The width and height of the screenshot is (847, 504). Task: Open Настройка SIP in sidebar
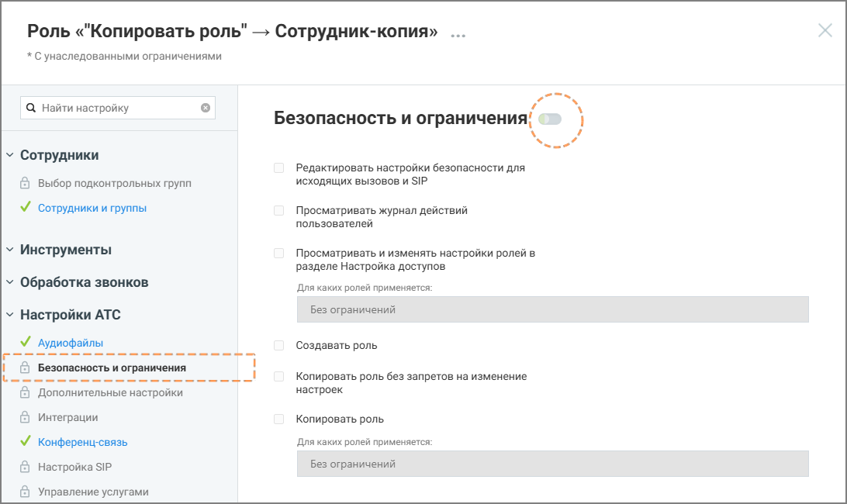[x=74, y=467]
